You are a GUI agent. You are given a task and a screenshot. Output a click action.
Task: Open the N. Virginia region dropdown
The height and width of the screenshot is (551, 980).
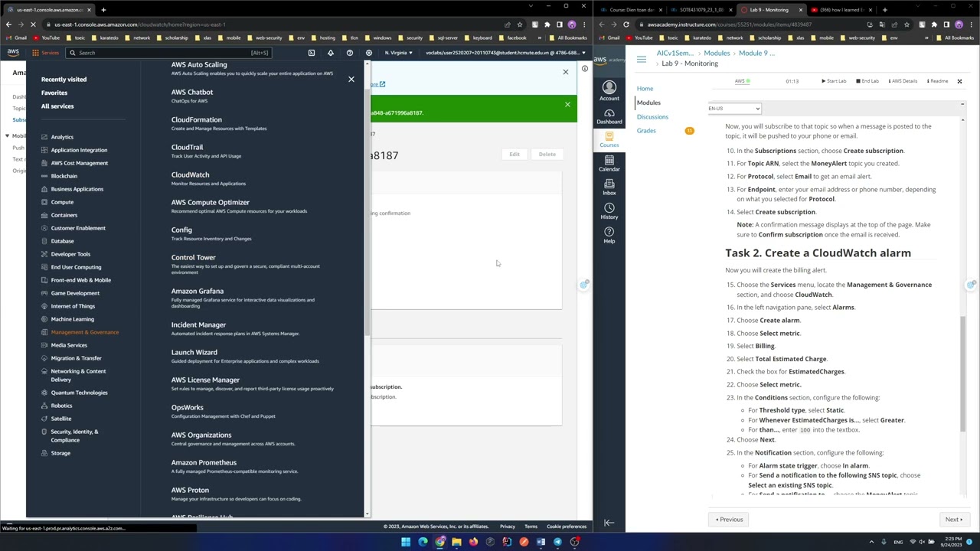tap(398, 53)
